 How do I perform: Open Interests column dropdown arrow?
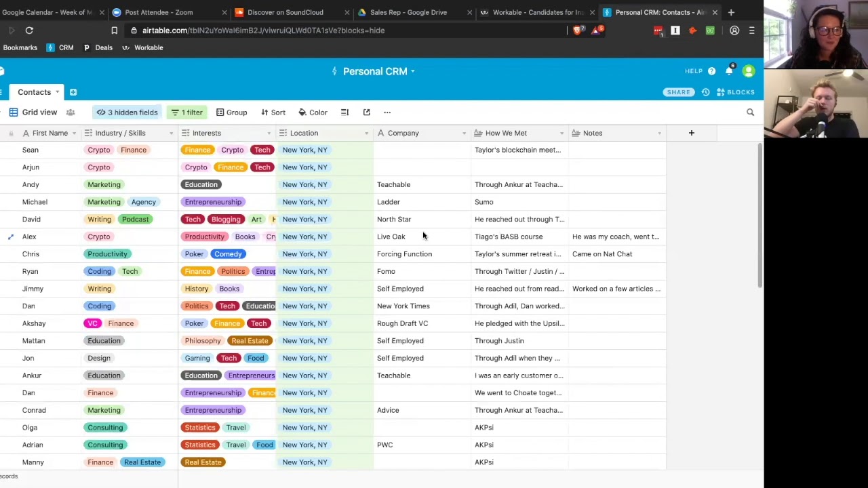point(269,133)
